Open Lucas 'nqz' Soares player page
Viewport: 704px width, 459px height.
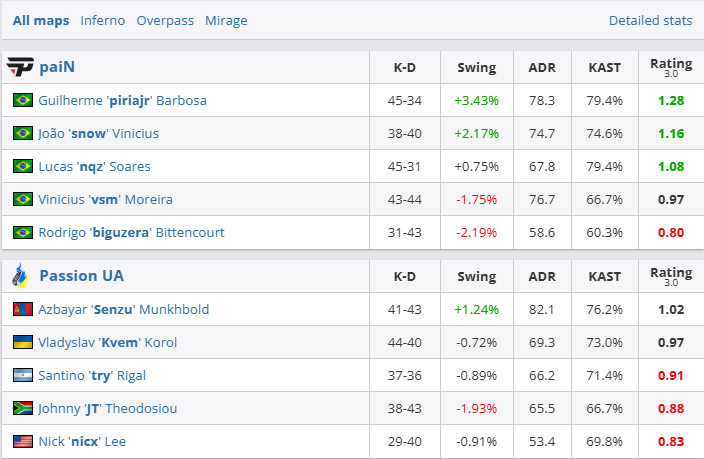coord(94,166)
